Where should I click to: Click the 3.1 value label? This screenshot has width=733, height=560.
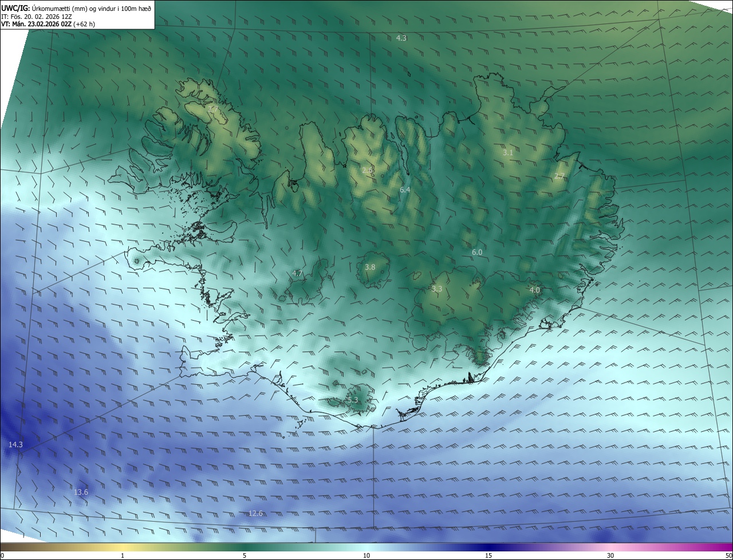coord(508,152)
